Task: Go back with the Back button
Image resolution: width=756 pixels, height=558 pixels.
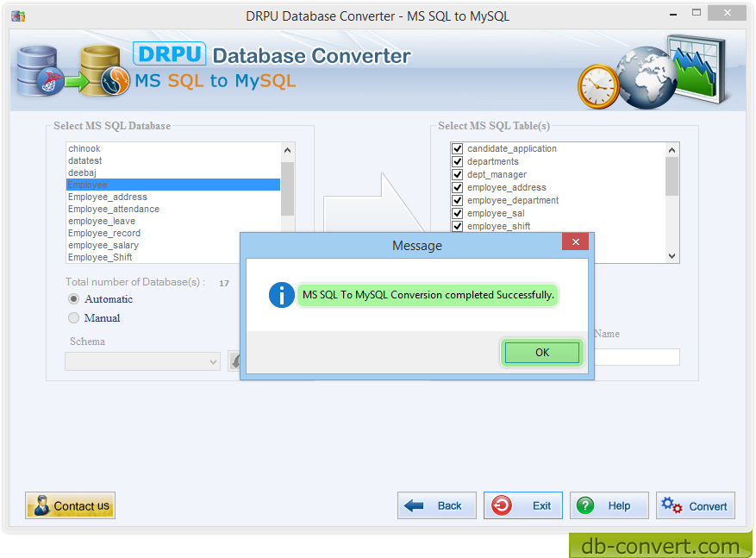Action: click(437, 505)
